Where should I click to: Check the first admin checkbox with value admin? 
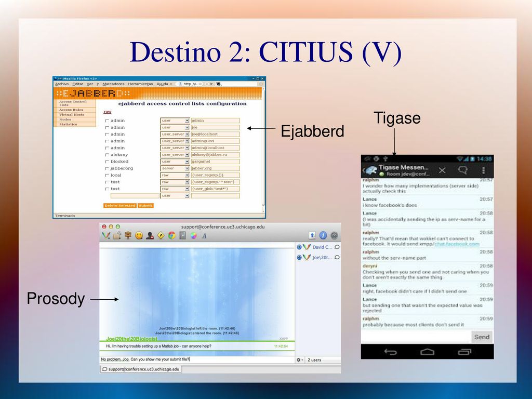pos(107,121)
